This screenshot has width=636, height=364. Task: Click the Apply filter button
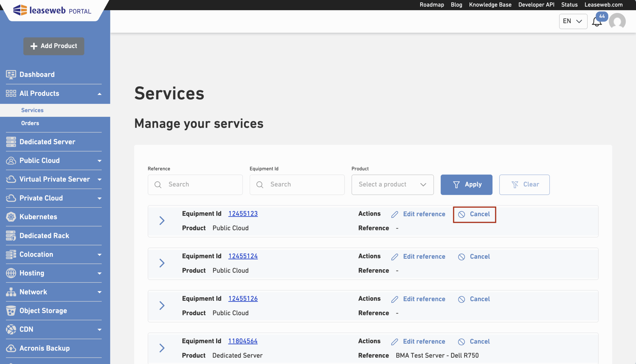(466, 185)
